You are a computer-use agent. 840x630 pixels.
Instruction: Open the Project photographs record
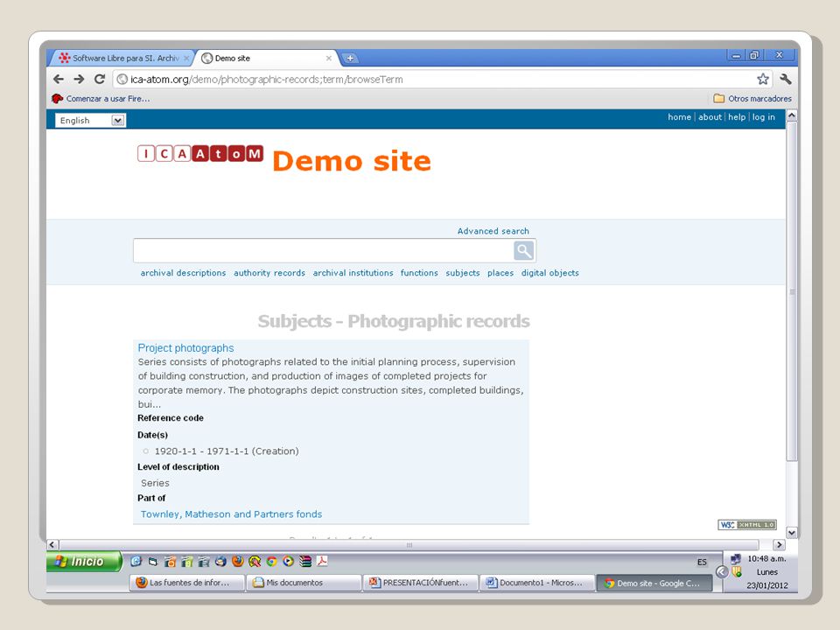coord(185,347)
